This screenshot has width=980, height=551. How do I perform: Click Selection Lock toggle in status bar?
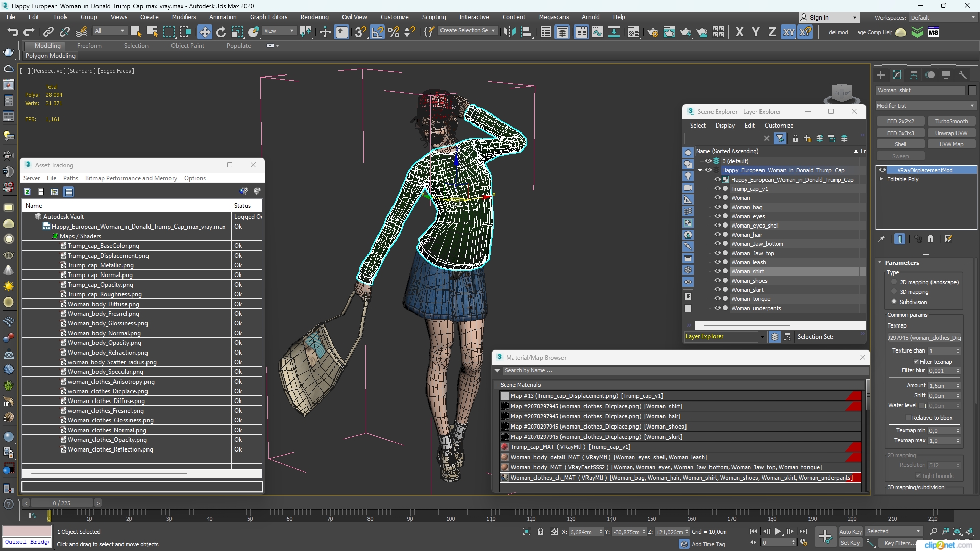(x=541, y=532)
